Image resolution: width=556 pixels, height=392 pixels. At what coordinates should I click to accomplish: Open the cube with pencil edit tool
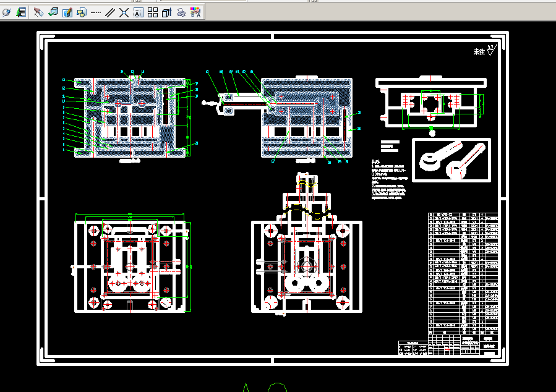67,13
